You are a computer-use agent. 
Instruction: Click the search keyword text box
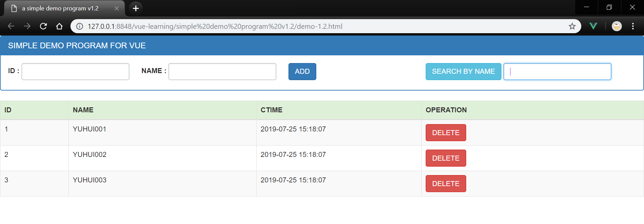[557, 71]
